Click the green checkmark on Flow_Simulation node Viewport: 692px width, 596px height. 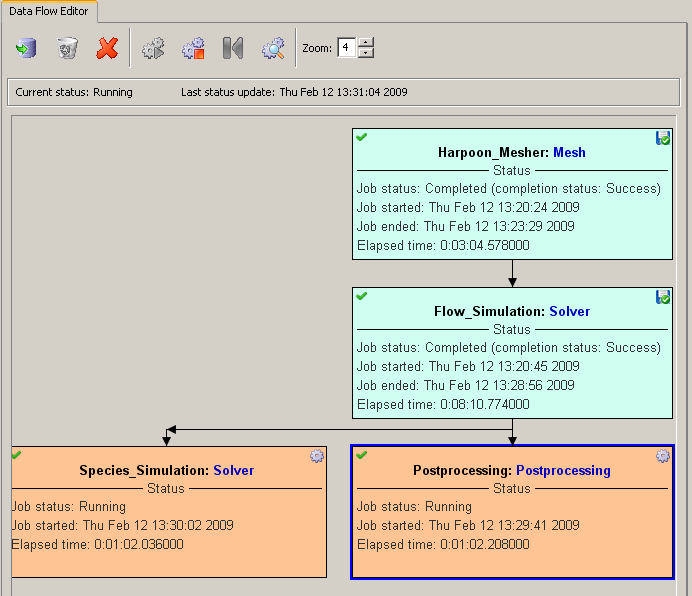tap(361, 296)
